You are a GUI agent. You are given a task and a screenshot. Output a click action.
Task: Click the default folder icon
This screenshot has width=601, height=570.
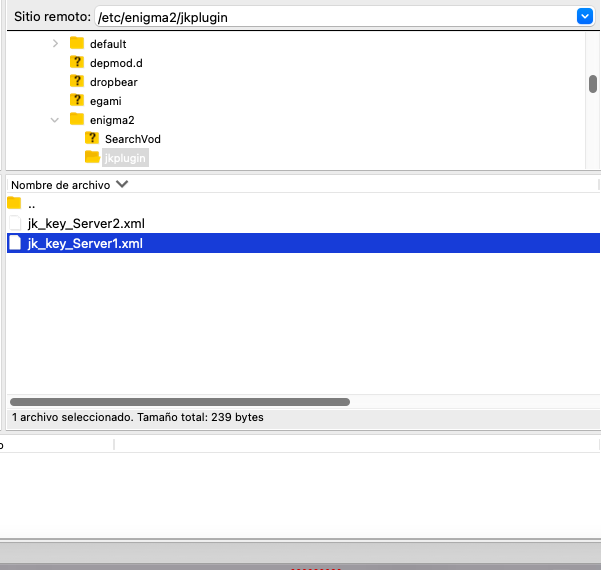[77, 44]
